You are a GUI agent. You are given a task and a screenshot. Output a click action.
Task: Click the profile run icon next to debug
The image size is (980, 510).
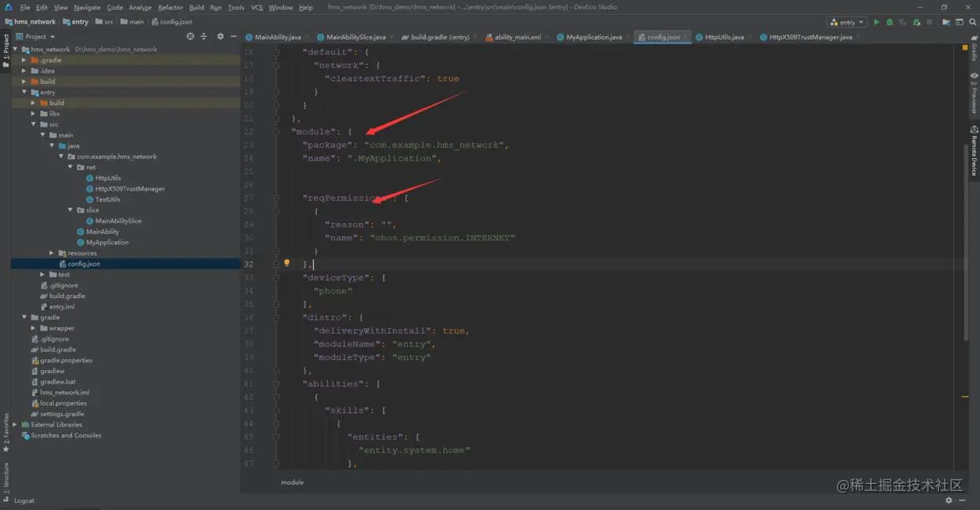click(903, 22)
